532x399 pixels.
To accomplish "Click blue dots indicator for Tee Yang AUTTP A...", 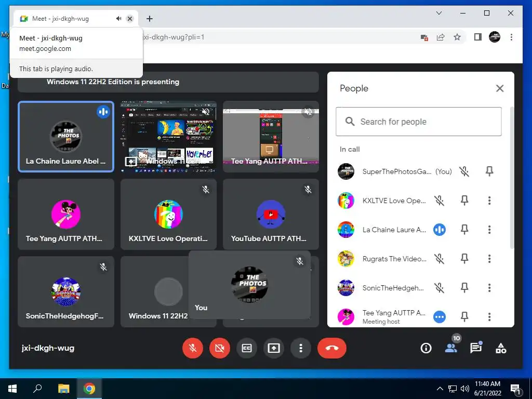I will pos(440,317).
